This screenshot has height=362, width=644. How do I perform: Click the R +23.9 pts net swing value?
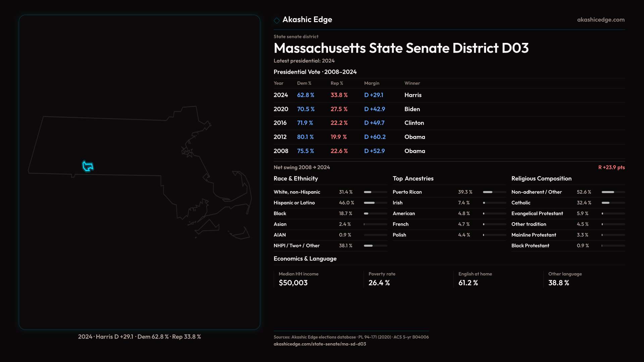(x=611, y=167)
